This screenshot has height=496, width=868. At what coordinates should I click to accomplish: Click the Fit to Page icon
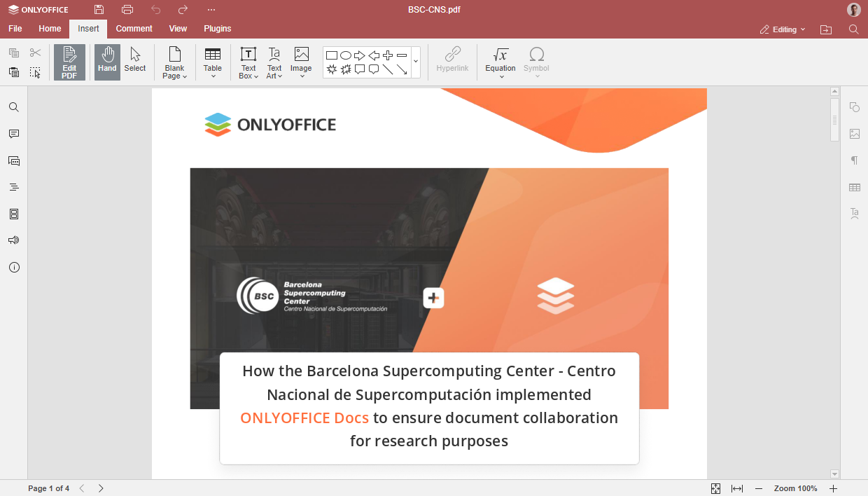coord(715,488)
